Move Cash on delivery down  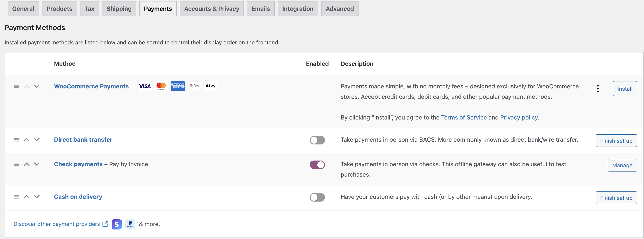pos(37,197)
